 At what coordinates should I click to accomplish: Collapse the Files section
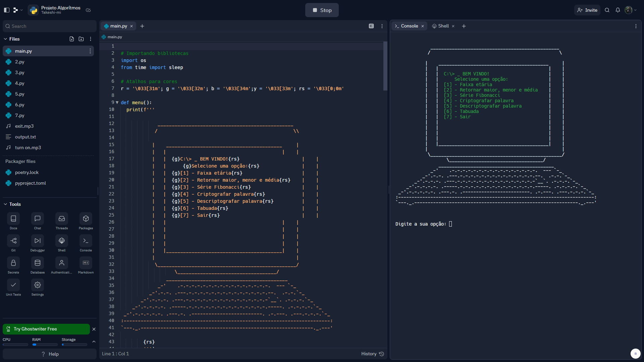pos(5,39)
